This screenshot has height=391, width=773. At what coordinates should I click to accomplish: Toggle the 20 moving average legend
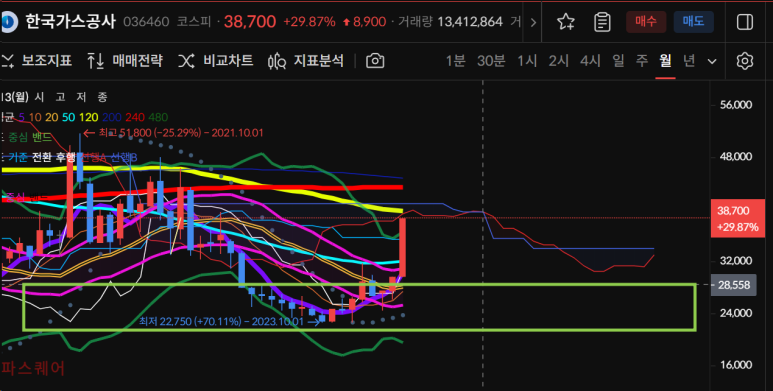[51, 117]
